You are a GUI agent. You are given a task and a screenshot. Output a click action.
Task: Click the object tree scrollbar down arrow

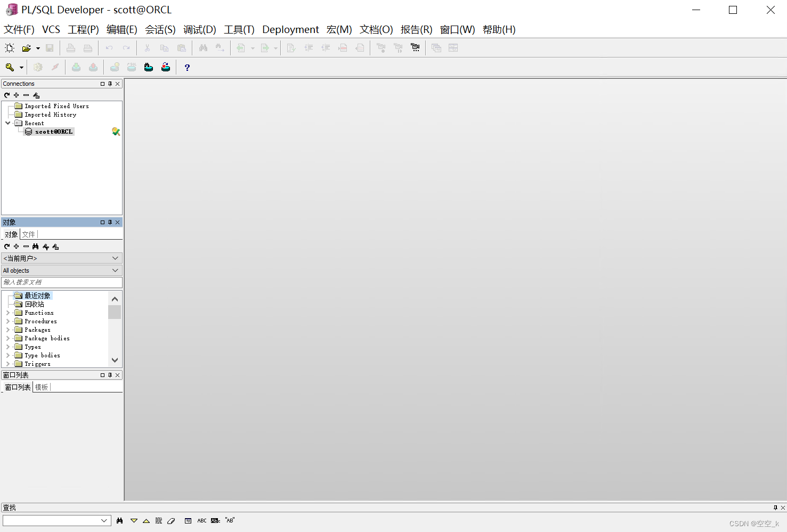115,360
